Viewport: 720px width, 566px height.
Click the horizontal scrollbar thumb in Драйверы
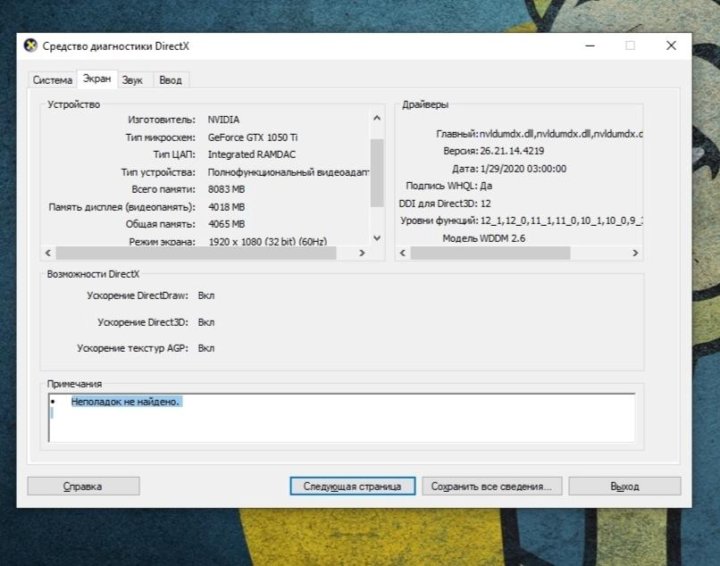(x=490, y=254)
